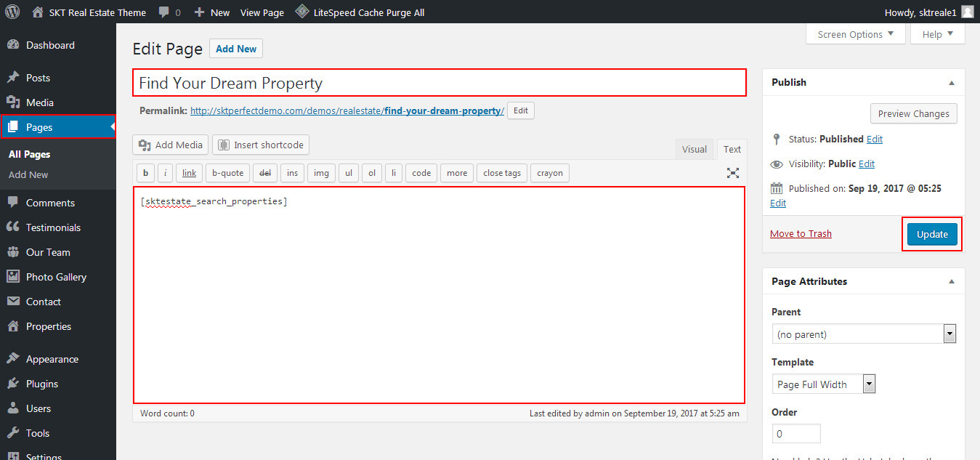Click the Photo Gallery image icon
The height and width of the screenshot is (460, 980).
pyautogui.click(x=13, y=277)
